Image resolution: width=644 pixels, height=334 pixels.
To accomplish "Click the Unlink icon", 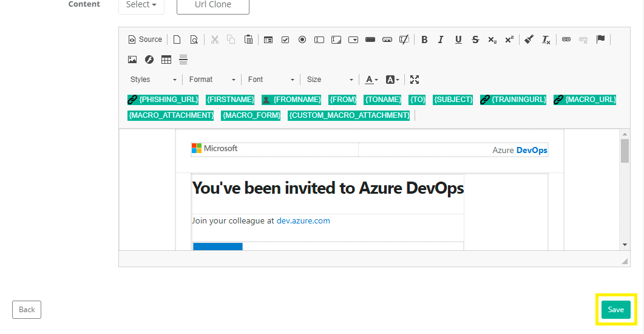I will click(583, 39).
